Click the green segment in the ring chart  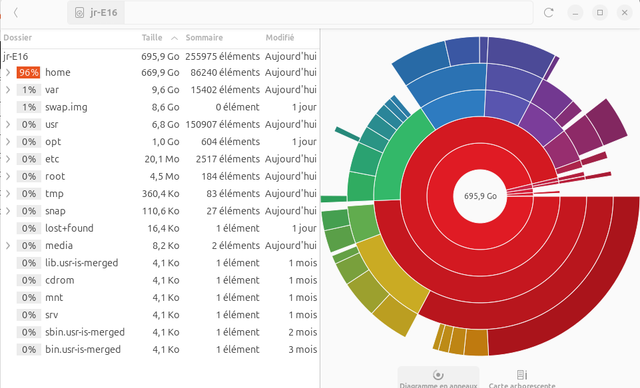tap(399, 159)
